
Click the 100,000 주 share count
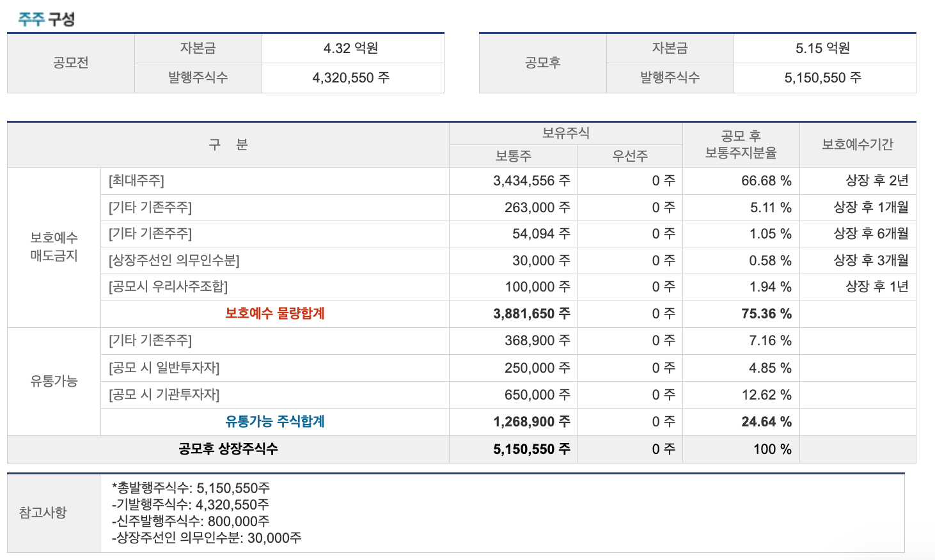537,287
